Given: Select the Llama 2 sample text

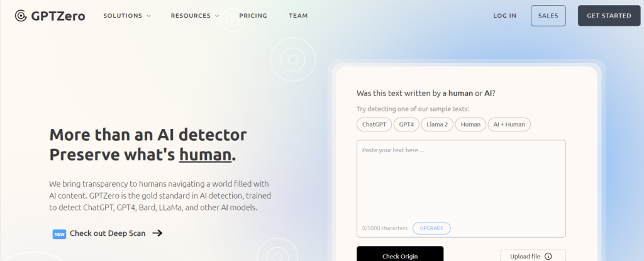Looking at the screenshot, I should pyautogui.click(x=437, y=125).
